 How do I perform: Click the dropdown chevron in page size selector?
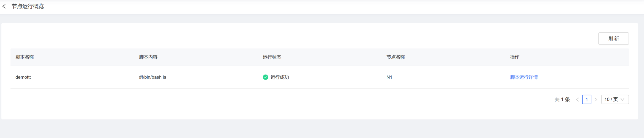622,99
